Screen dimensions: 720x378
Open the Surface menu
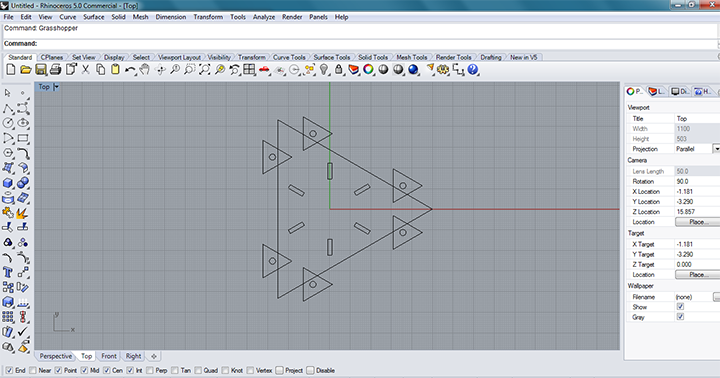[94, 17]
